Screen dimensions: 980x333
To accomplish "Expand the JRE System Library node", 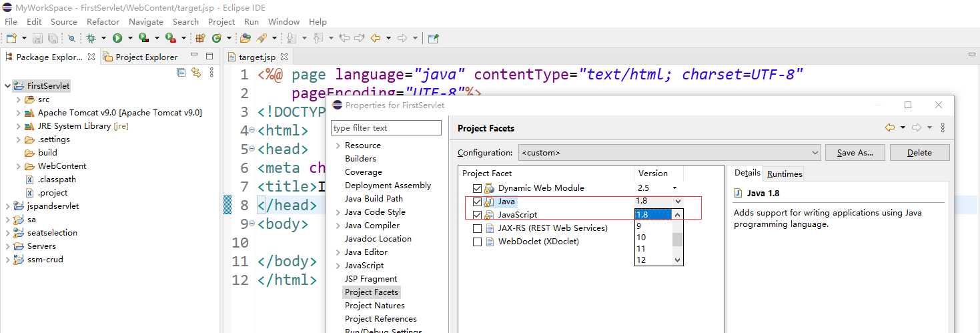I will [19, 126].
